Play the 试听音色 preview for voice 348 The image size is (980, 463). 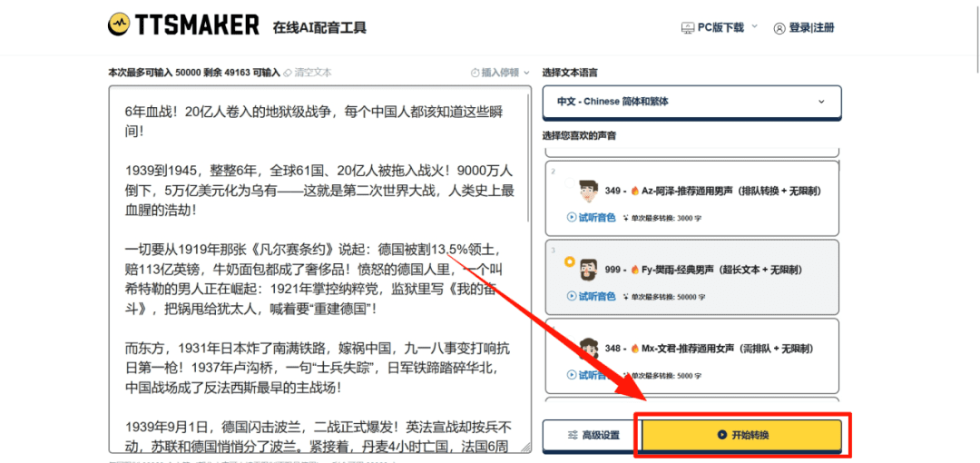click(x=591, y=376)
